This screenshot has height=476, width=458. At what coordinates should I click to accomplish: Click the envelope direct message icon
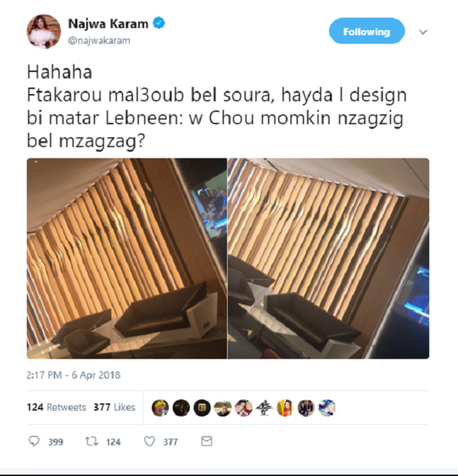[x=206, y=441]
